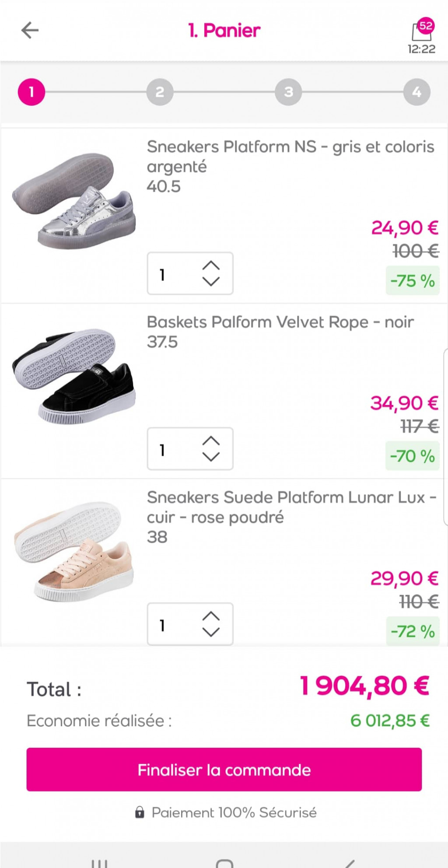Increase quantity of Velvet Rope black baskets
Image resolution: width=448 pixels, height=868 pixels.
click(211, 440)
